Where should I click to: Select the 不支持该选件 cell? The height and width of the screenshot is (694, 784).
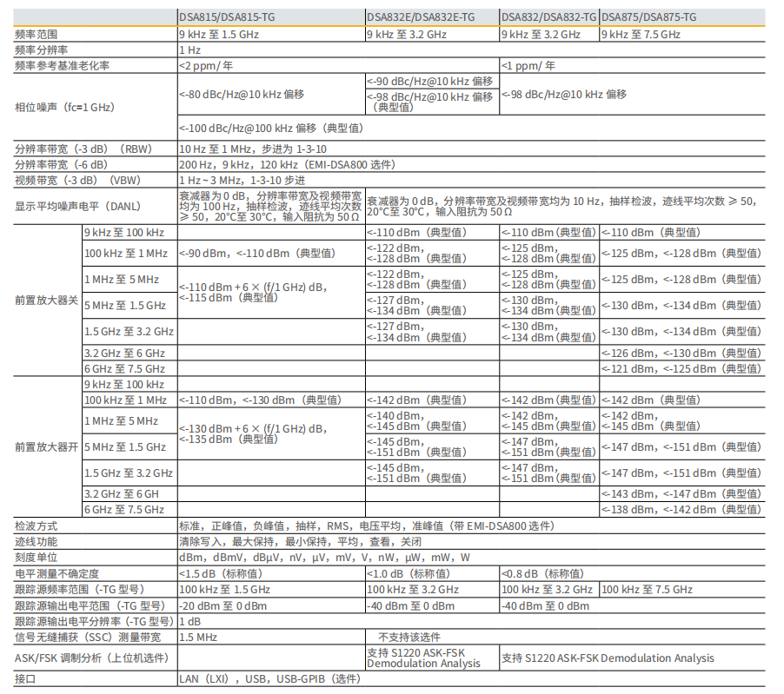[409, 637]
